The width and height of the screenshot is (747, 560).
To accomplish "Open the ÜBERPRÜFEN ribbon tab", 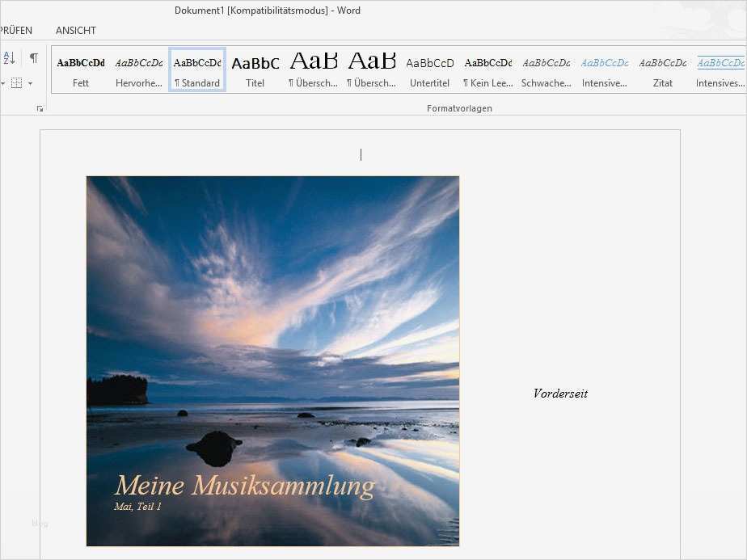I will (15, 31).
